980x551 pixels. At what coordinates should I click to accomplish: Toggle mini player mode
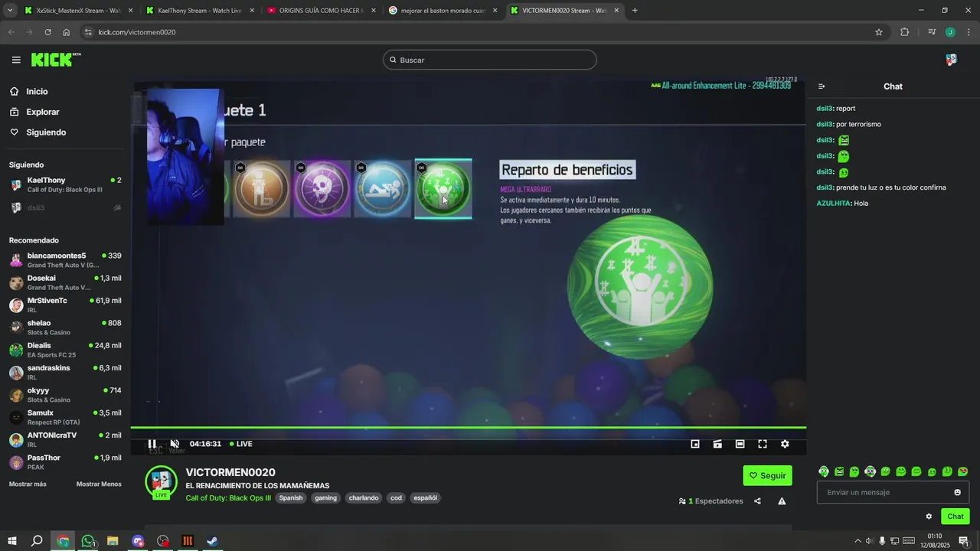pos(695,444)
